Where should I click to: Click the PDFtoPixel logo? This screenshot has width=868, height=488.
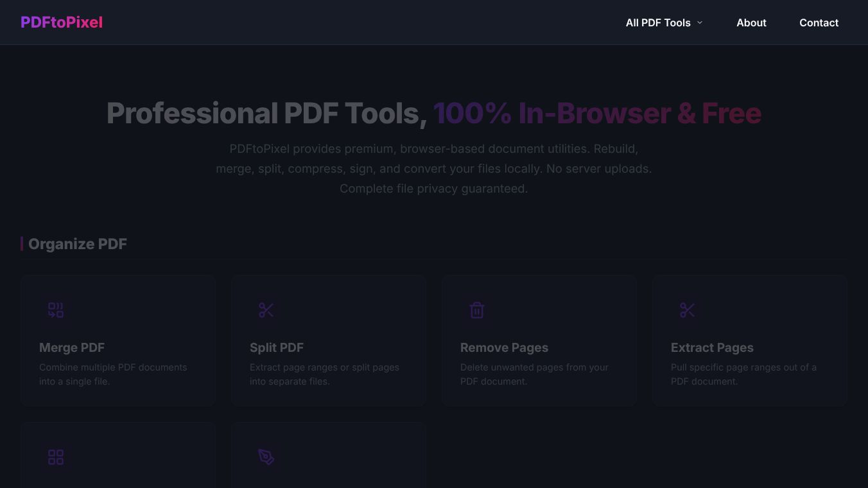[x=62, y=22]
